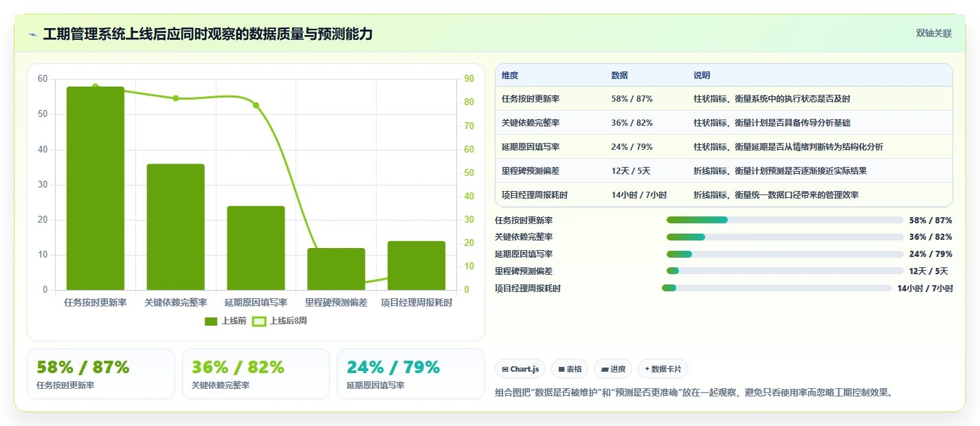Click the 关键依赖完整率 bar in chart

click(176, 227)
